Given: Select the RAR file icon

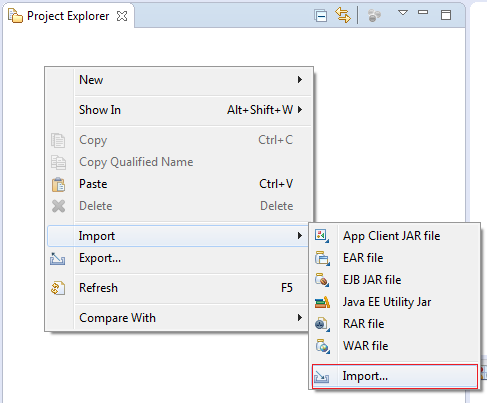Looking at the screenshot, I should [322, 324].
